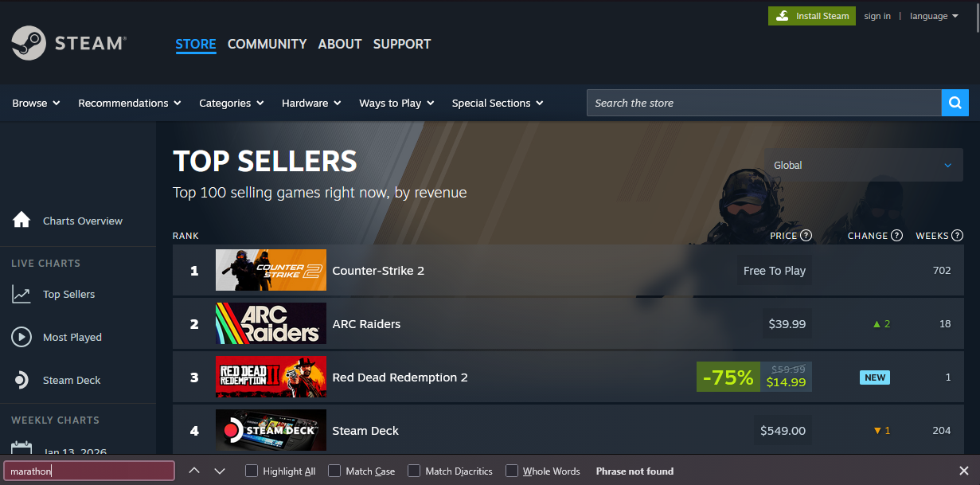Click the sign in link
Viewport: 980px width, 485px height.
click(x=877, y=16)
